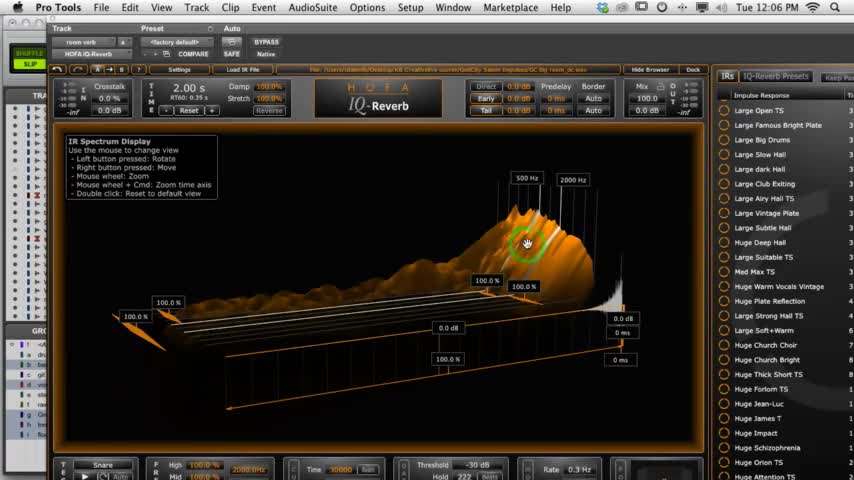Open the Marketplace menu

click(510, 8)
